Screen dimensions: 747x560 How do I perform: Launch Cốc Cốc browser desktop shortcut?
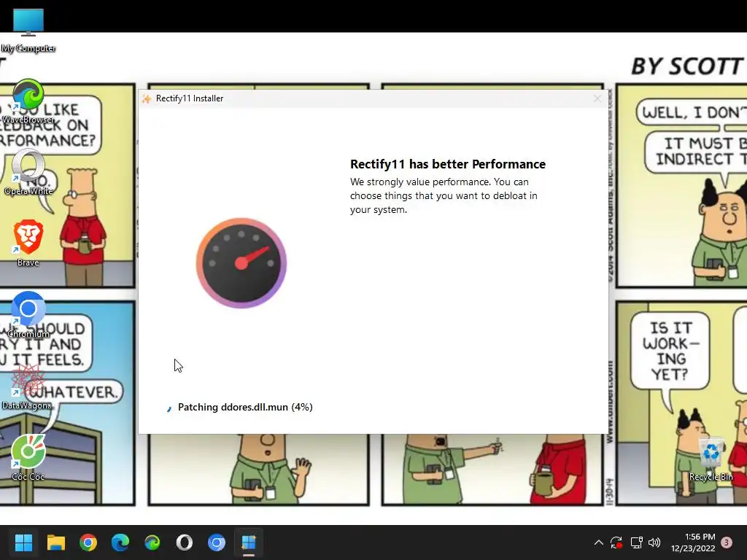point(28,458)
